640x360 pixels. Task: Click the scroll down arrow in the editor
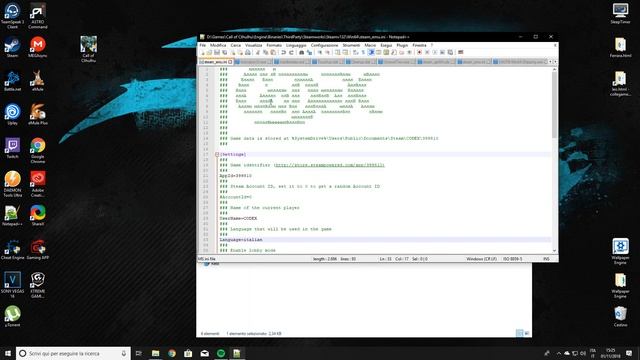pyautogui.click(x=554, y=251)
